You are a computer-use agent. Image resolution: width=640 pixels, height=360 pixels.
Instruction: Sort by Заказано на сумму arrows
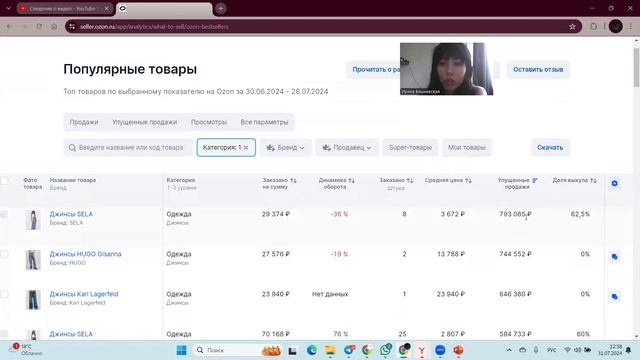(293, 180)
